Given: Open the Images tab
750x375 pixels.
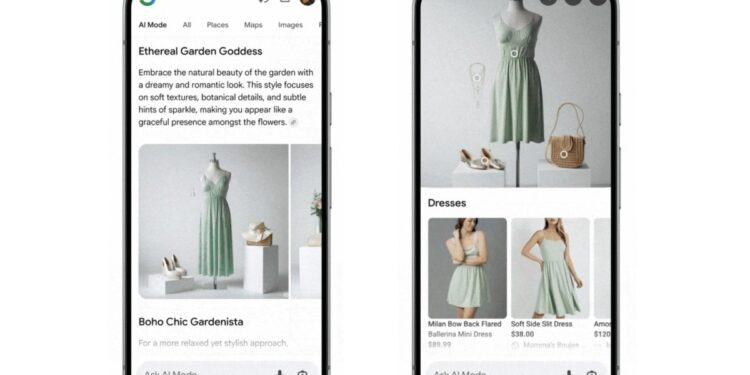Looking at the screenshot, I should coord(290,25).
